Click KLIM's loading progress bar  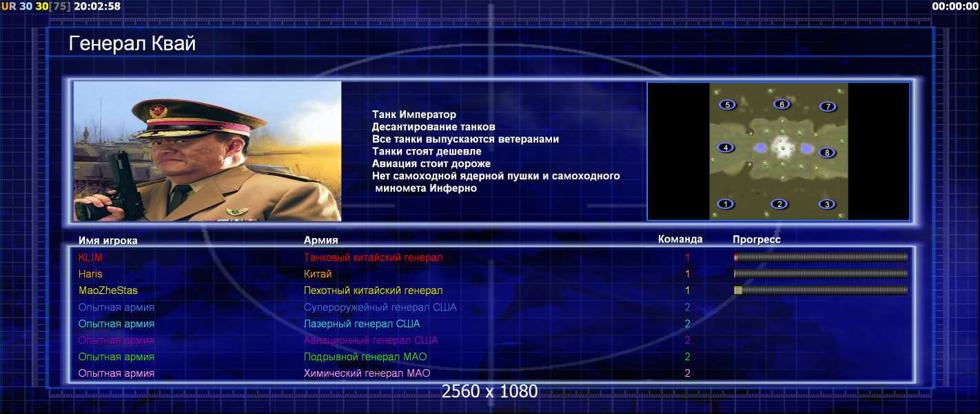(x=821, y=257)
